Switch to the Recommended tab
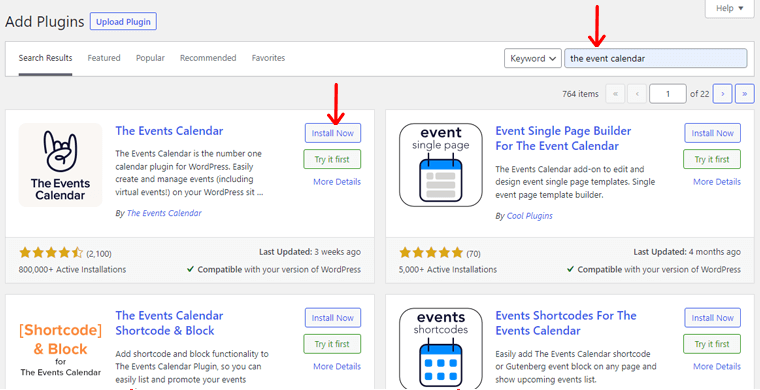This screenshot has width=760, height=390. pyautogui.click(x=208, y=58)
